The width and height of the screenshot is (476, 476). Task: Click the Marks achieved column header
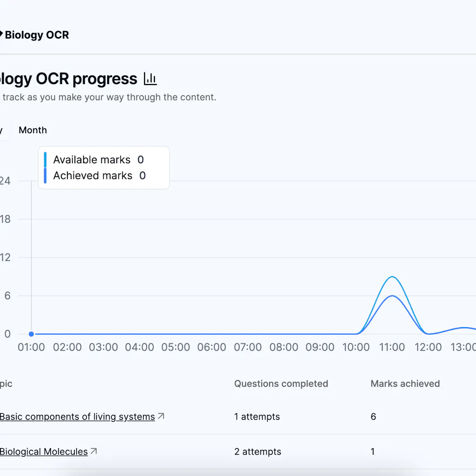405,383
